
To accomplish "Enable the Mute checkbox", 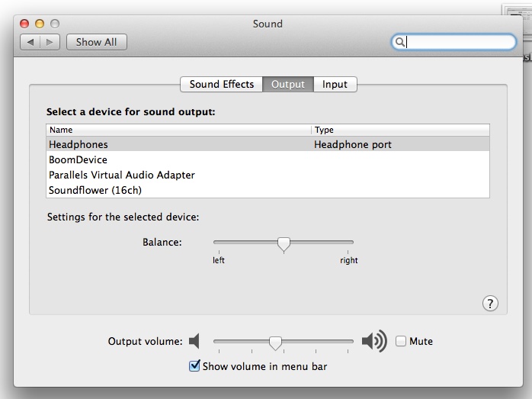I will [401, 341].
